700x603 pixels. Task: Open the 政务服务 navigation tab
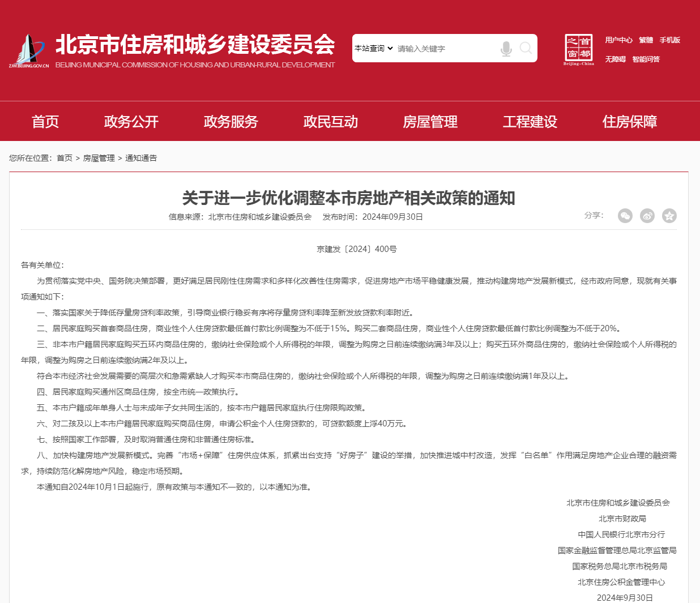tap(231, 122)
